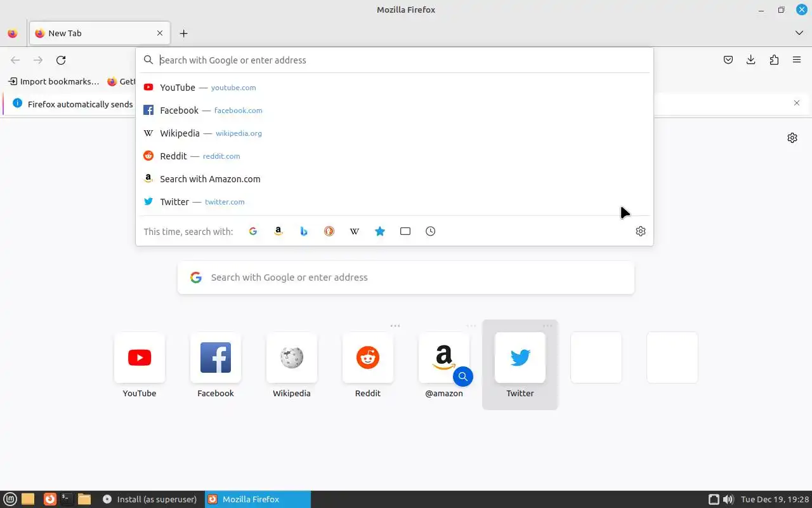
Task: Search bookmarks using the star icon
Action: [380, 231]
